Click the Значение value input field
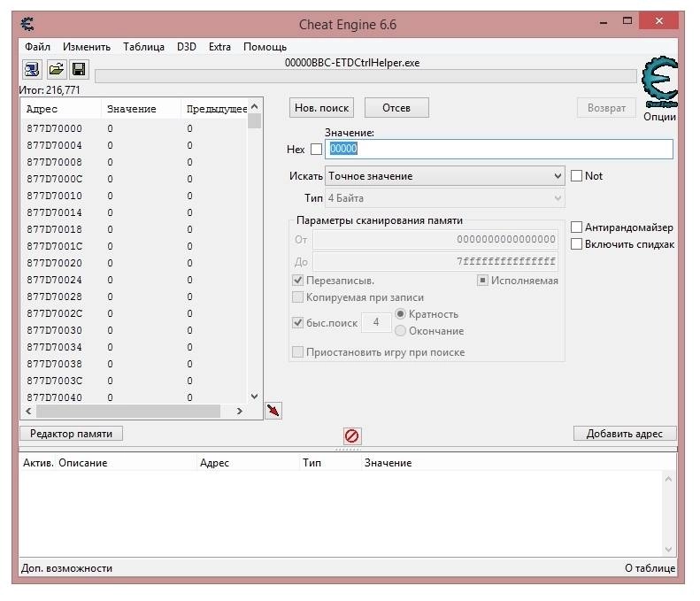Image resolution: width=700 pixels, height=601 pixels. click(499, 149)
